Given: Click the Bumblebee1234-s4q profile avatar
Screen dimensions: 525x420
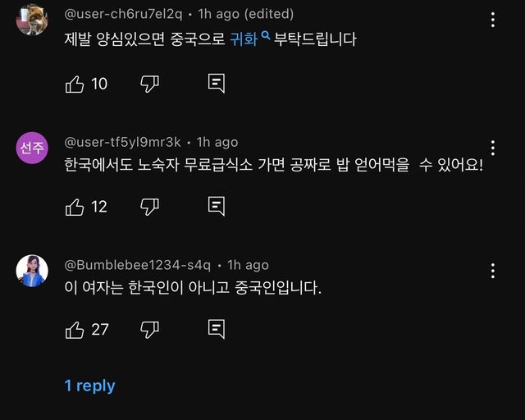Looking at the screenshot, I should [x=32, y=271].
